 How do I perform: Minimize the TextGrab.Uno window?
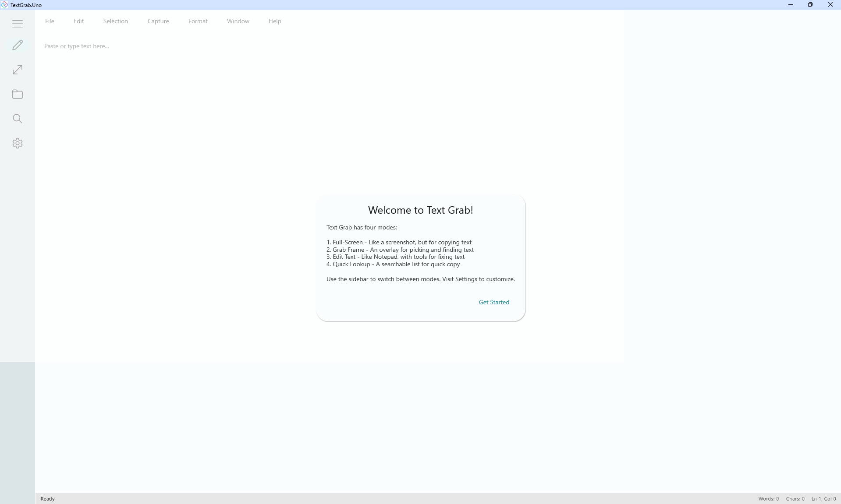[791, 5]
